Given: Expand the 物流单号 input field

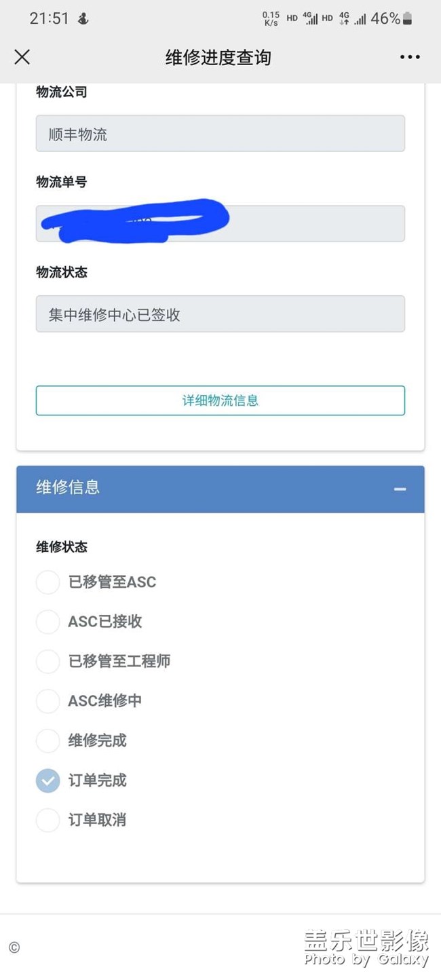Looking at the screenshot, I should 220,223.
